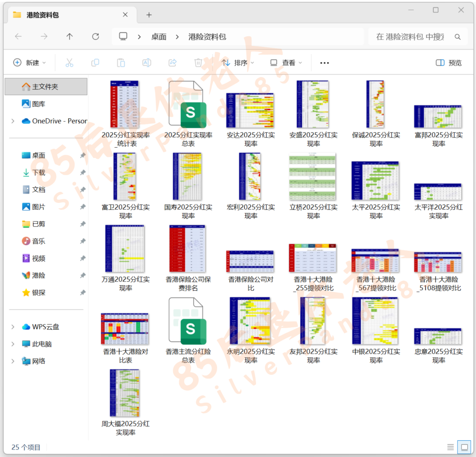476x457 pixels.
Task: Open the three-dot more options menu
Action: (x=324, y=63)
